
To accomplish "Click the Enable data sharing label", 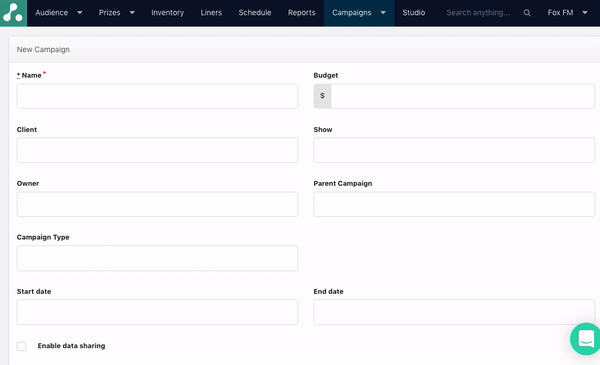I will [x=71, y=346].
